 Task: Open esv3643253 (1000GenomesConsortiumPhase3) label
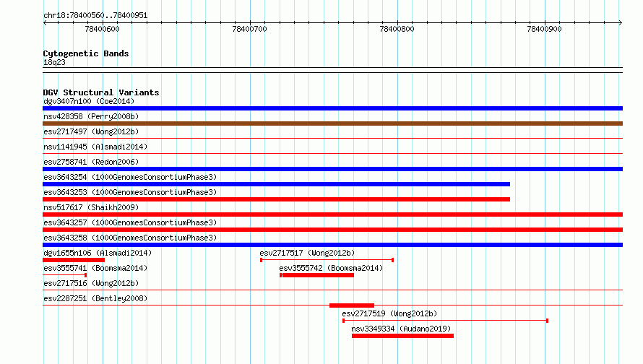(x=130, y=192)
